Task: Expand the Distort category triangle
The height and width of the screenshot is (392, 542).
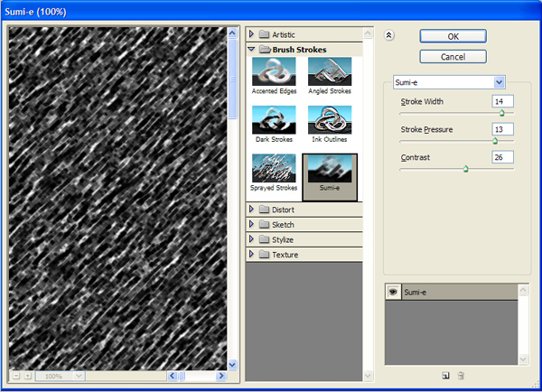Action: point(252,210)
